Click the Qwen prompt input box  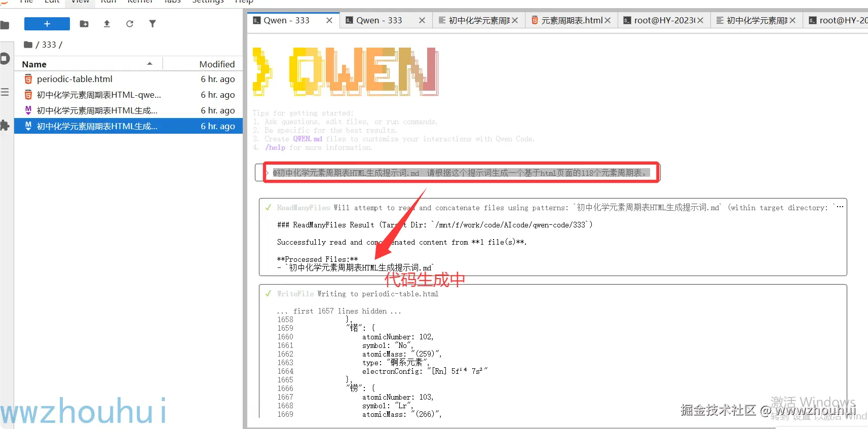click(x=458, y=173)
